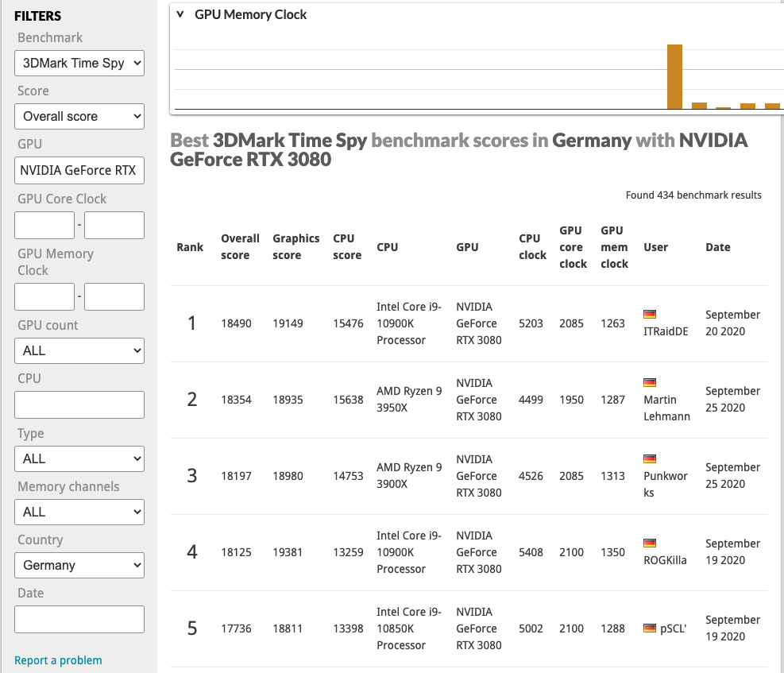Click the Date filter input field

tap(79, 620)
